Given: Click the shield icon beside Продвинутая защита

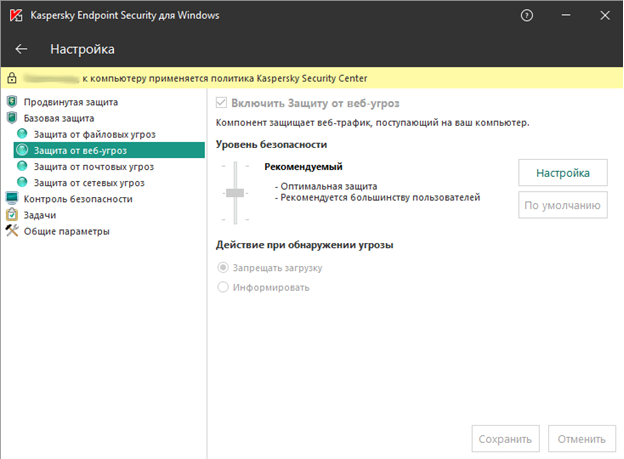Looking at the screenshot, I should [x=12, y=102].
